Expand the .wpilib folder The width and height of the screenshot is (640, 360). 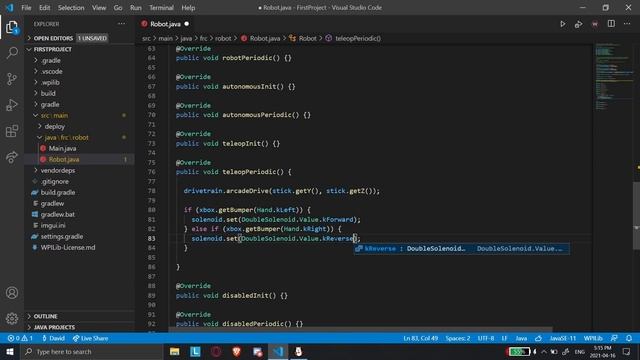click(x=80, y=82)
